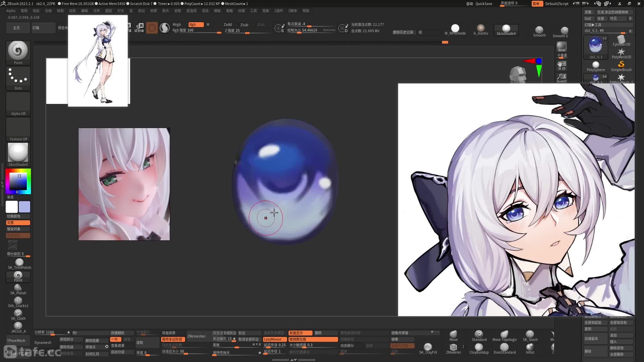The width and height of the screenshot is (644, 362).
Task: Select the JACcut_A brush
Action: [18, 327]
